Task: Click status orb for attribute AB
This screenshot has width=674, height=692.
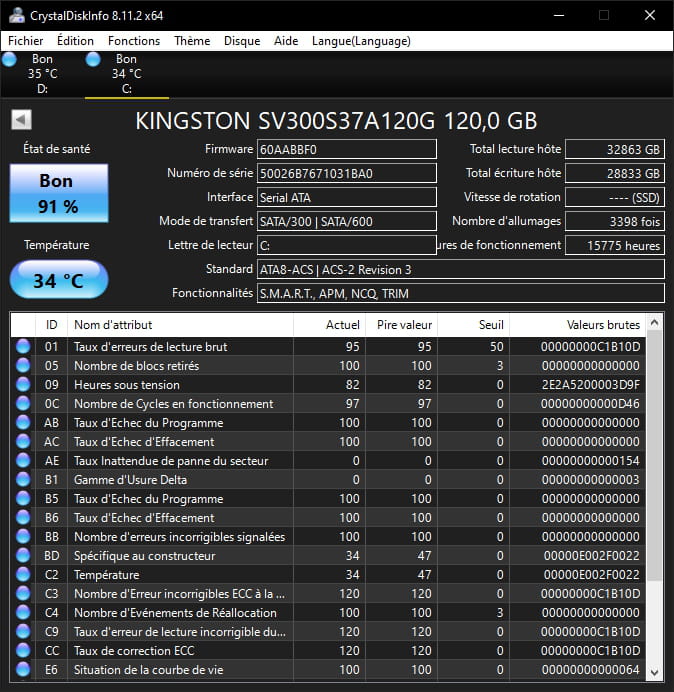Action: 23,422
